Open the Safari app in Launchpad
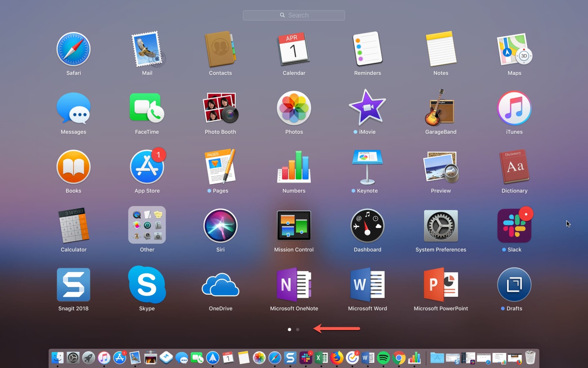Viewport: 588px width, 368px height. coord(73,49)
